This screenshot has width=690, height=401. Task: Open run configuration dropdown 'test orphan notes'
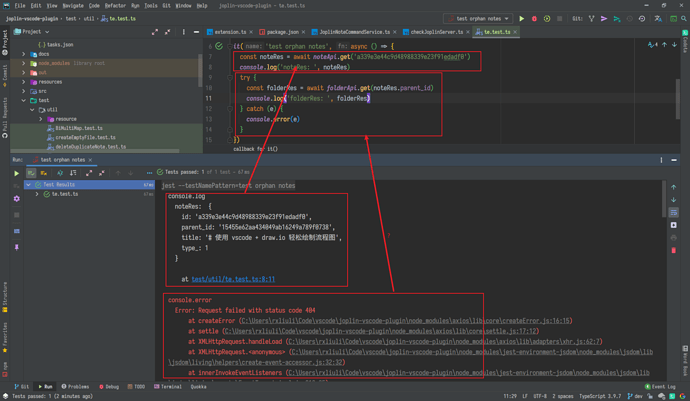click(477, 18)
